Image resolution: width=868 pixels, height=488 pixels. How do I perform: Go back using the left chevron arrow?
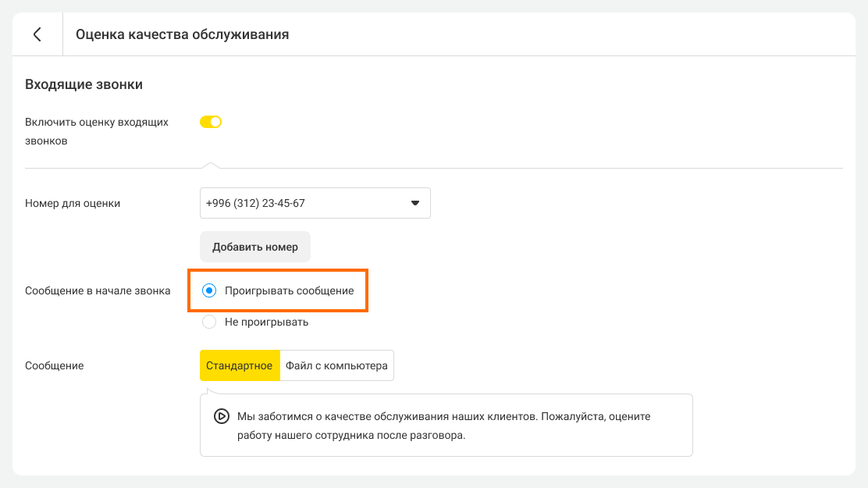click(37, 34)
